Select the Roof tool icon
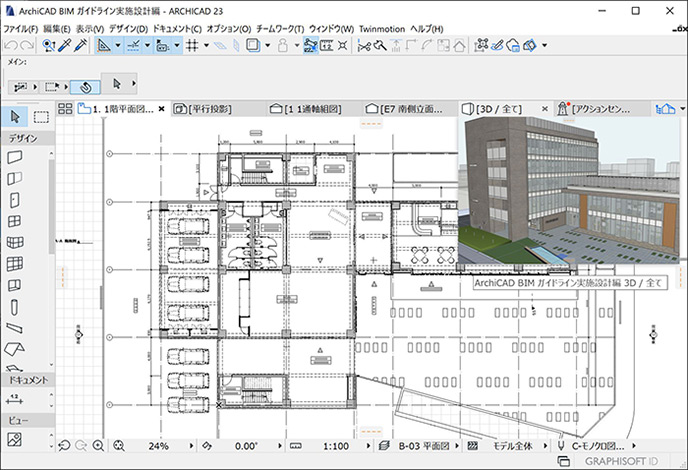 point(14,349)
